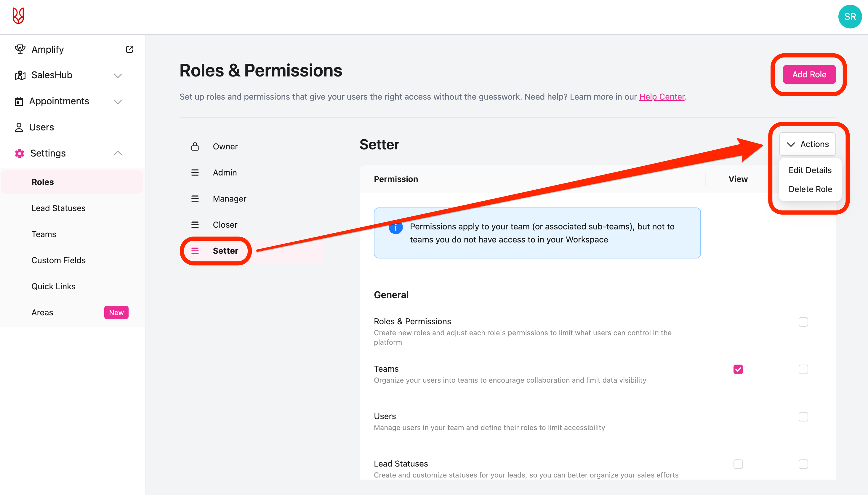This screenshot has height=495, width=868.
Task: Uncheck the Teams view permission checkbox
Action: point(738,369)
